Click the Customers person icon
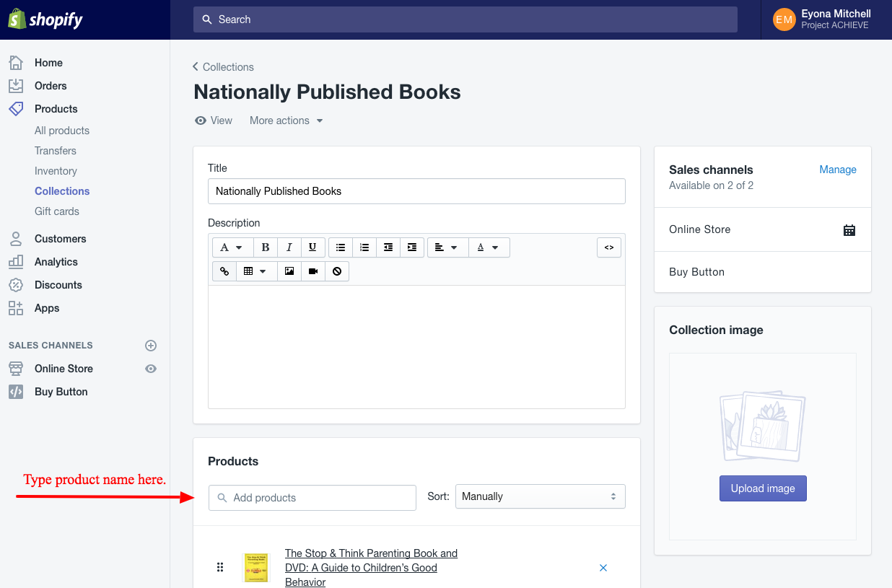Image resolution: width=892 pixels, height=588 pixels. (16, 239)
